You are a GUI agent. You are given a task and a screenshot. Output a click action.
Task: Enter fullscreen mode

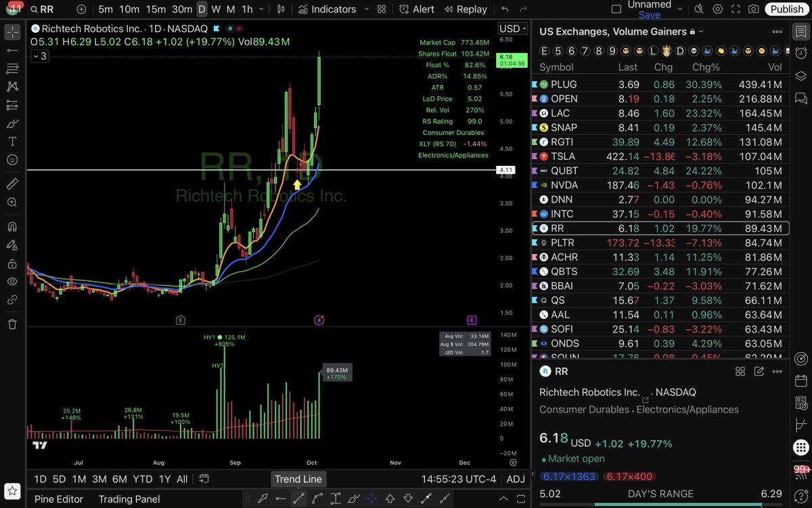[x=736, y=9]
